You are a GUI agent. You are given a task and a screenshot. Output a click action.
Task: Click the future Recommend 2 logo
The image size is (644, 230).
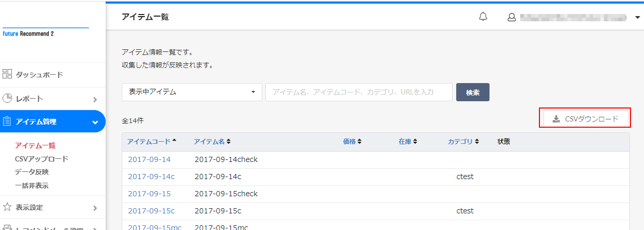click(x=29, y=33)
